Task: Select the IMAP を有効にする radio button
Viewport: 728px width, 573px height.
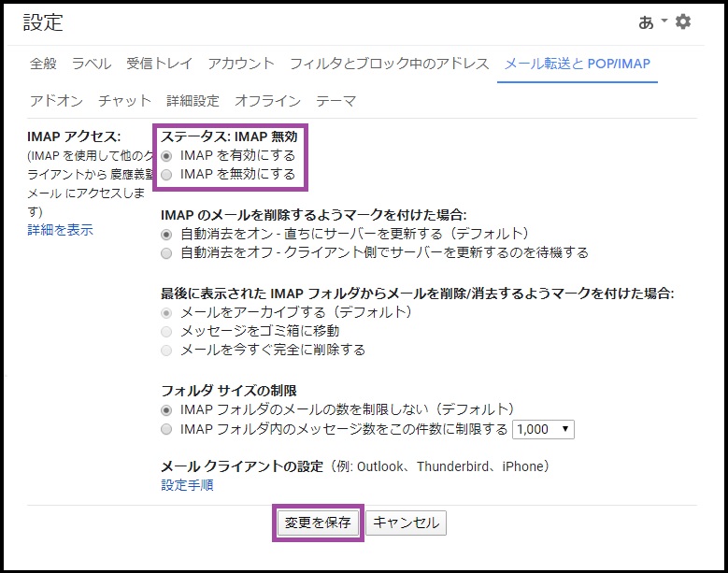Action: pyautogui.click(x=166, y=156)
